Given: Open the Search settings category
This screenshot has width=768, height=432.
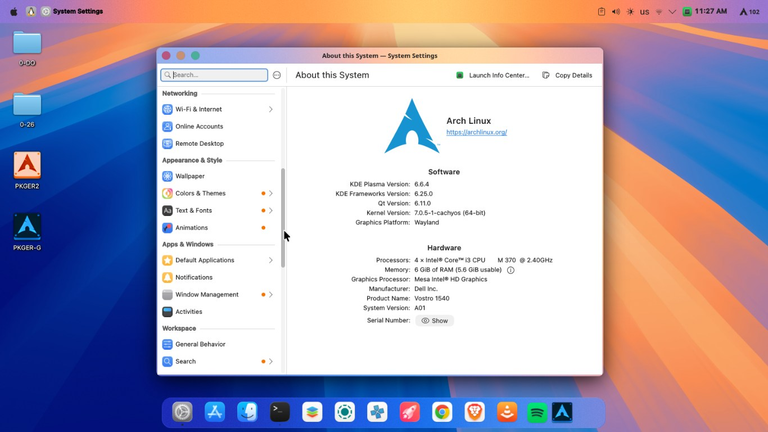Looking at the screenshot, I should [218, 361].
